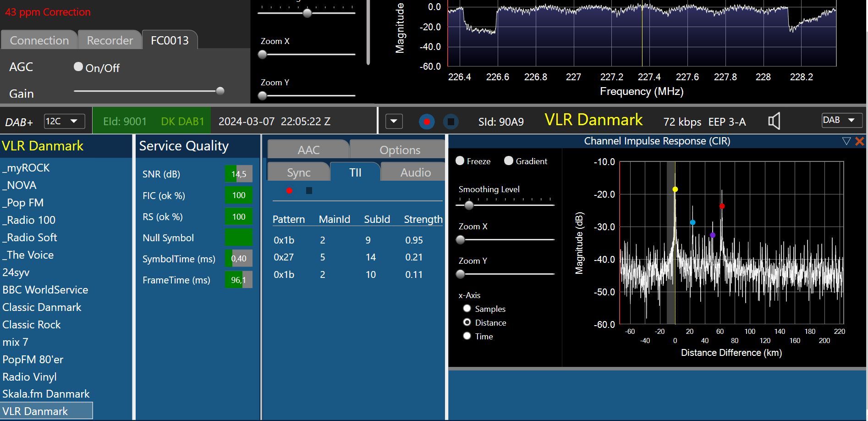Click the Gain slider handle
Image resolution: width=868 pixels, height=421 pixels.
[x=220, y=91]
